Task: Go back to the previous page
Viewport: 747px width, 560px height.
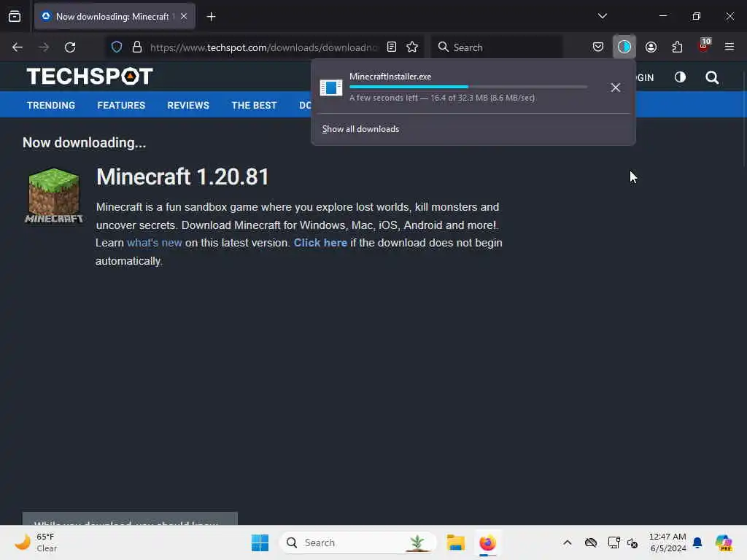Action: [18, 47]
